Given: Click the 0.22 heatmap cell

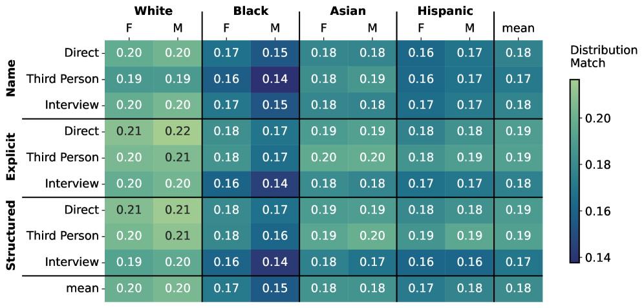Looking at the screenshot, I should pyautogui.click(x=178, y=131).
